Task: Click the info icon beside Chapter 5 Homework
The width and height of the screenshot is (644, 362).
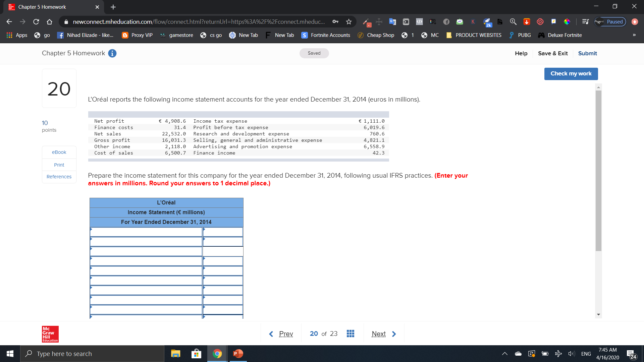Action: (x=112, y=53)
